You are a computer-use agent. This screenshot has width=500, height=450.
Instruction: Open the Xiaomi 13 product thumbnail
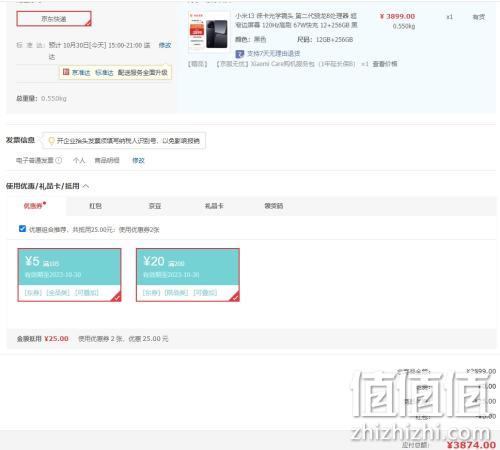[x=209, y=32]
